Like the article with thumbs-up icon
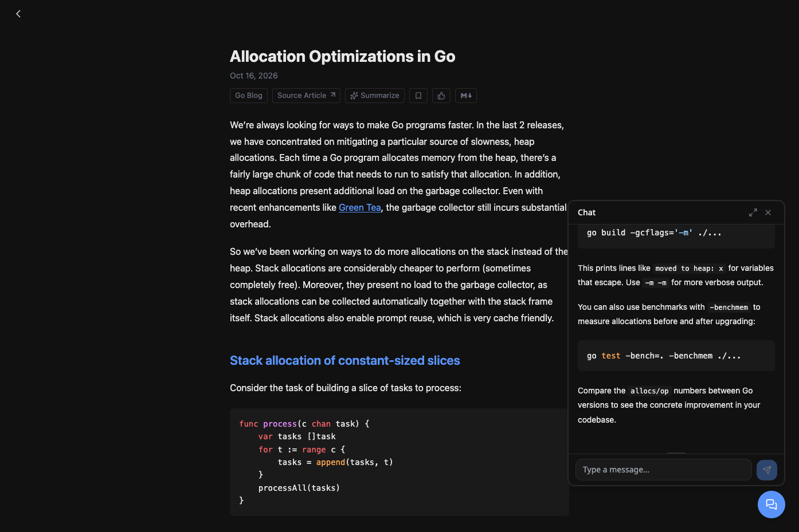 click(x=441, y=96)
